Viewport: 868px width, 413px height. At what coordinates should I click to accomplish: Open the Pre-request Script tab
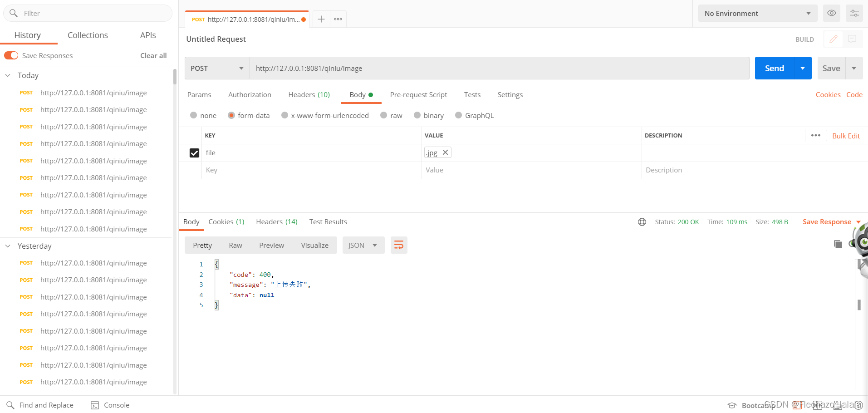click(418, 94)
